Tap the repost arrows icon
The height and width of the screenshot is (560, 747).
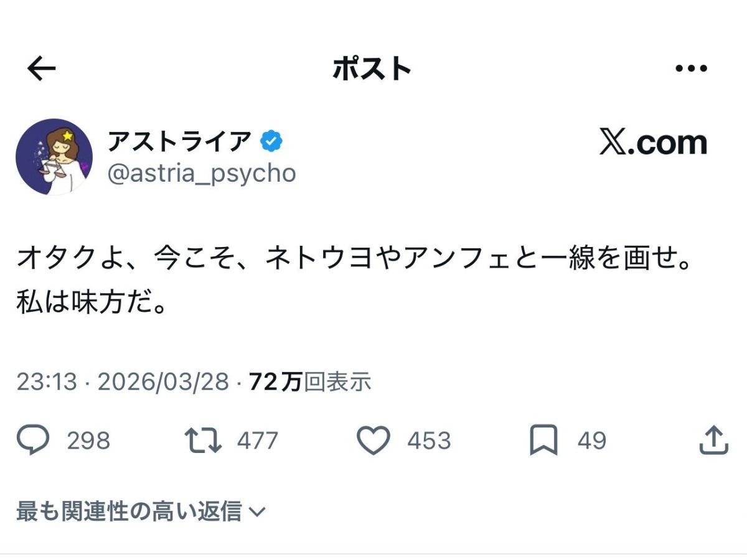(203, 441)
